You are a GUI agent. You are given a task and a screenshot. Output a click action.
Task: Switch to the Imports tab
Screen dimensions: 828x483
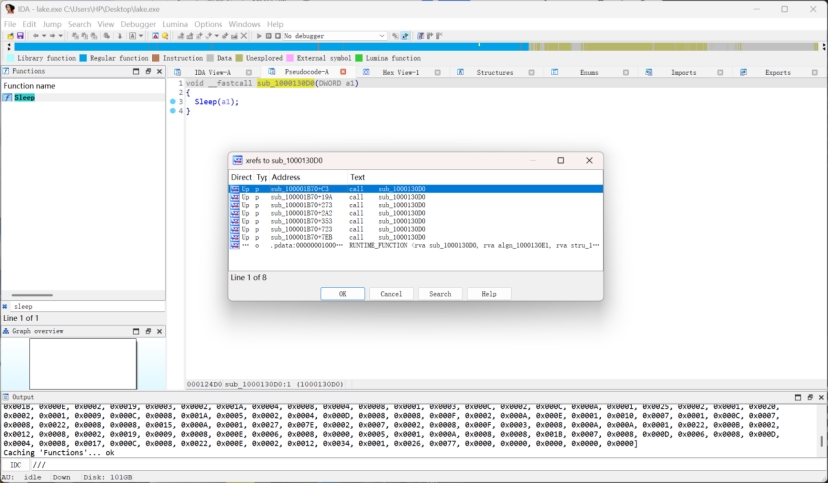coord(683,72)
